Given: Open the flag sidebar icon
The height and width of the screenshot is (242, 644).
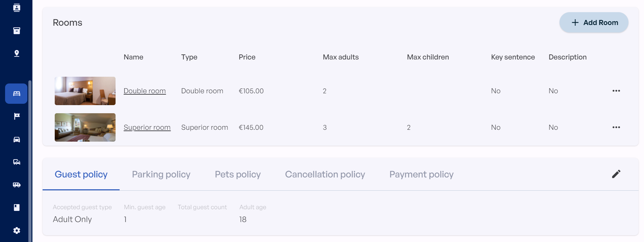Looking at the screenshot, I should tap(17, 116).
